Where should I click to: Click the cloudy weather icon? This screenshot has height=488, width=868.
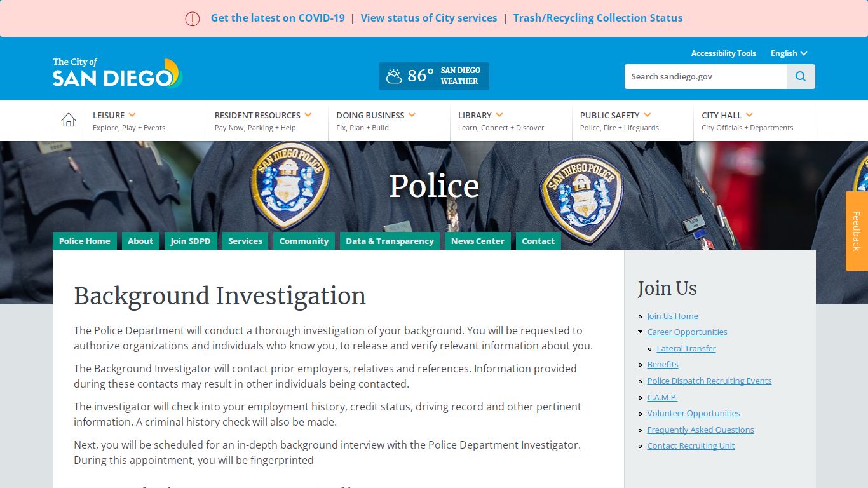tap(394, 76)
